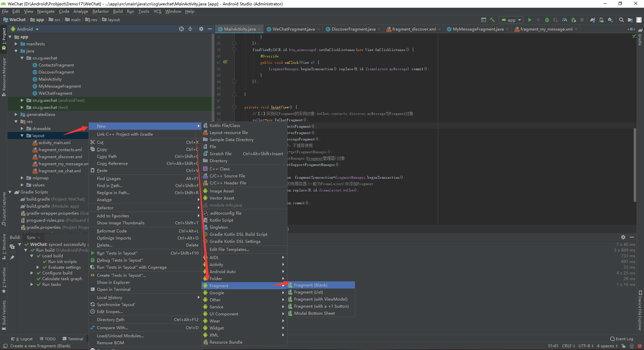Start debugging with the green bug icon
The image size is (644, 350).
[x=547, y=20]
